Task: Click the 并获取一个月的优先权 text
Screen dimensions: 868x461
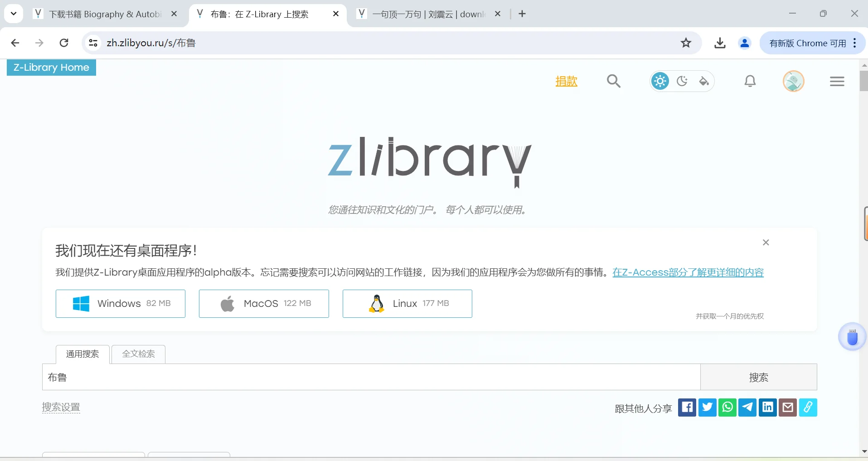Action: point(730,316)
